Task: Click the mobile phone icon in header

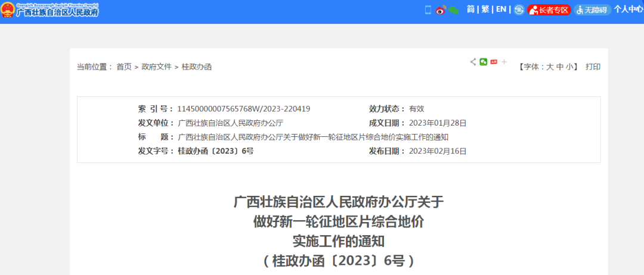Action: click(x=428, y=10)
